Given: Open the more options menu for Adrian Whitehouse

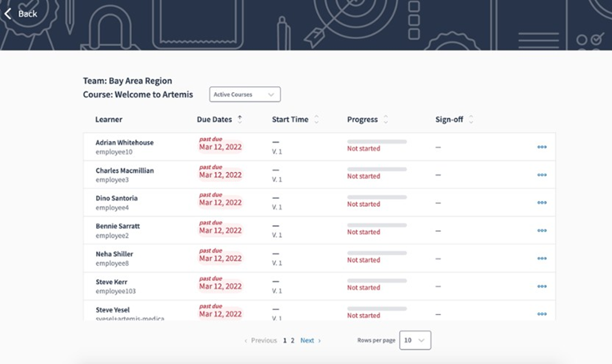Looking at the screenshot, I should (541, 147).
